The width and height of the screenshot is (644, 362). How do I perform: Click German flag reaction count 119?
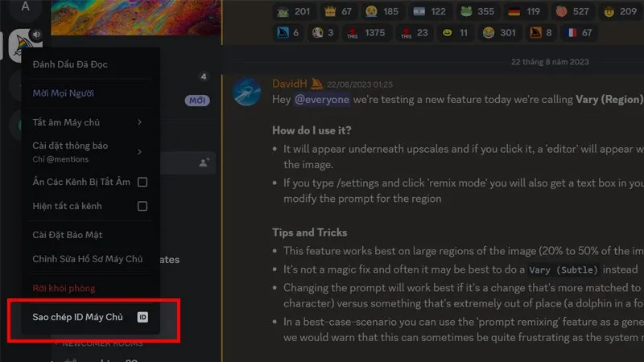(525, 11)
